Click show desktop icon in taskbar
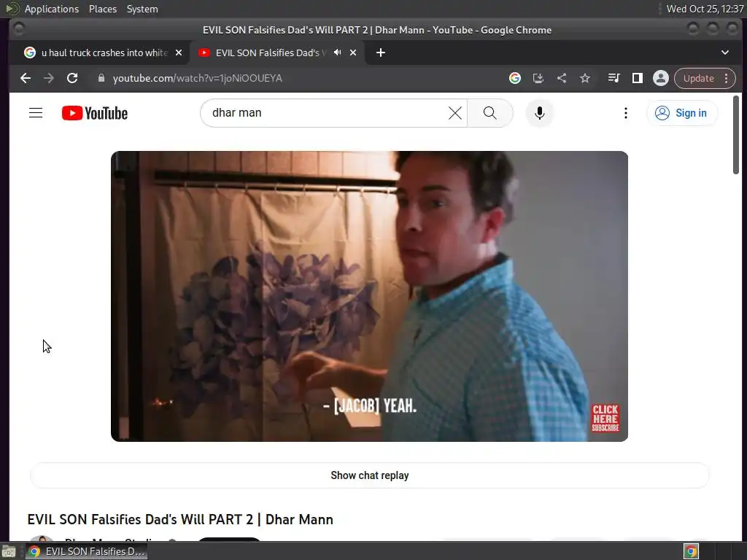The width and height of the screenshot is (747, 560). point(9,551)
